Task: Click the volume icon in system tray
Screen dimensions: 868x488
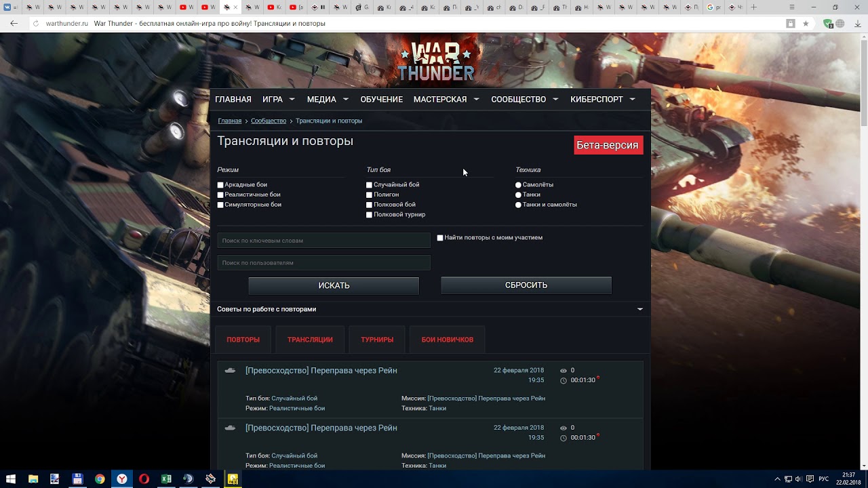Action: 798,479
